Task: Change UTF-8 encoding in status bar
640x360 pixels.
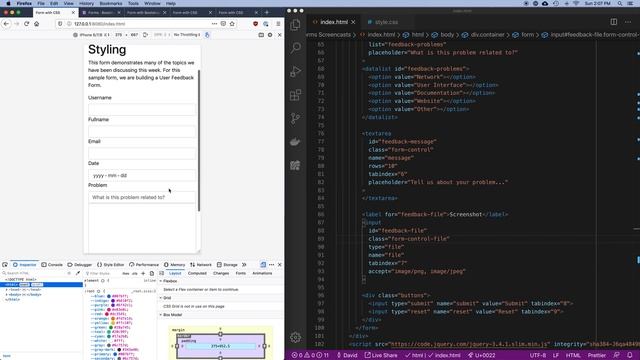Action: [x=538, y=355]
